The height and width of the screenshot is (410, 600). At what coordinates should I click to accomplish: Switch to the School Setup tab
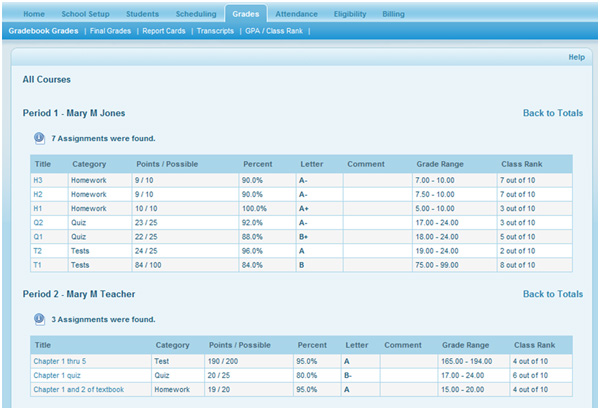pos(87,15)
